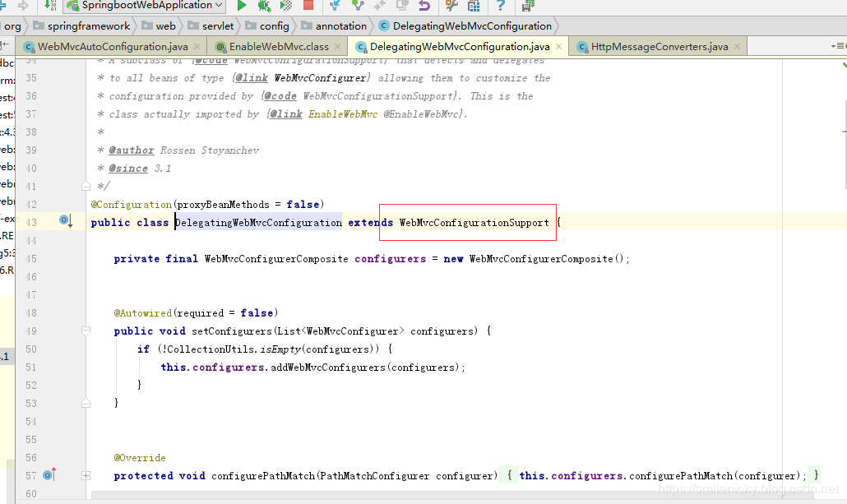Close the EnableWebMvc.class tab
847x504 pixels.
tap(337, 47)
